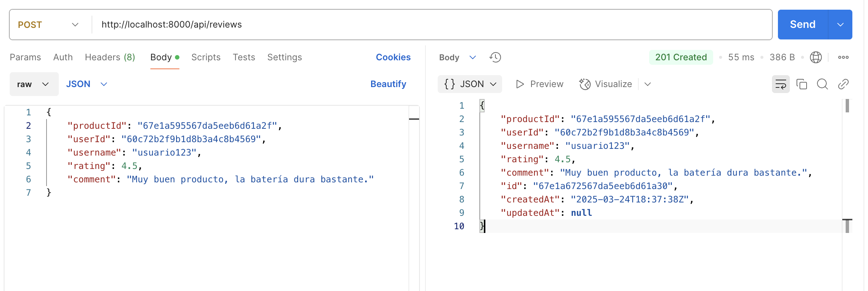The image size is (868, 291).
Task: Click the network globe icon
Action: [816, 57]
